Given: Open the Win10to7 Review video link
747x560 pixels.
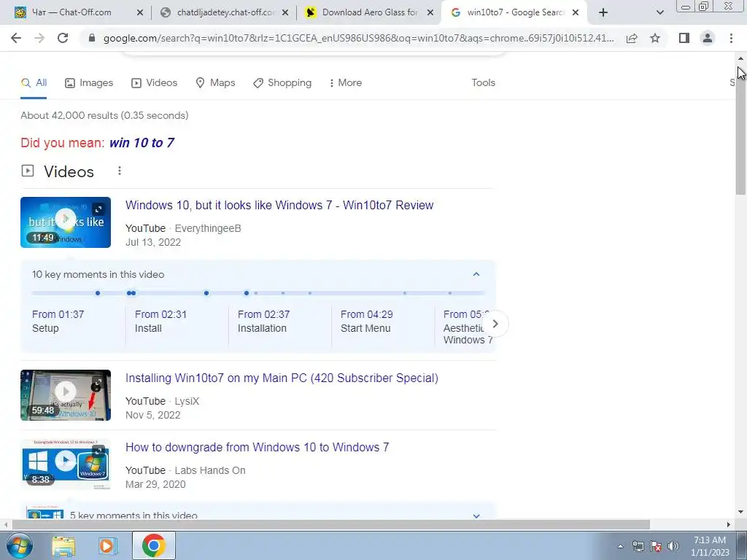Looking at the screenshot, I should 279,205.
